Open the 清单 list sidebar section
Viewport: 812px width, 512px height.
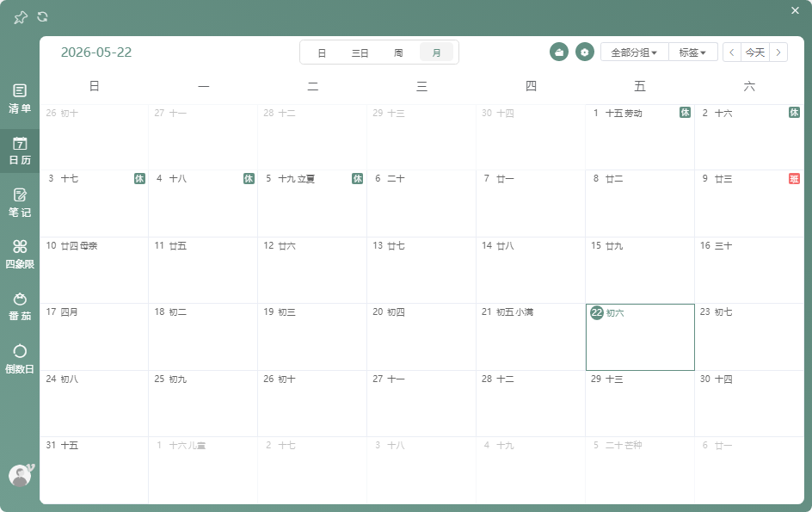pyautogui.click(x=20, y=98)
